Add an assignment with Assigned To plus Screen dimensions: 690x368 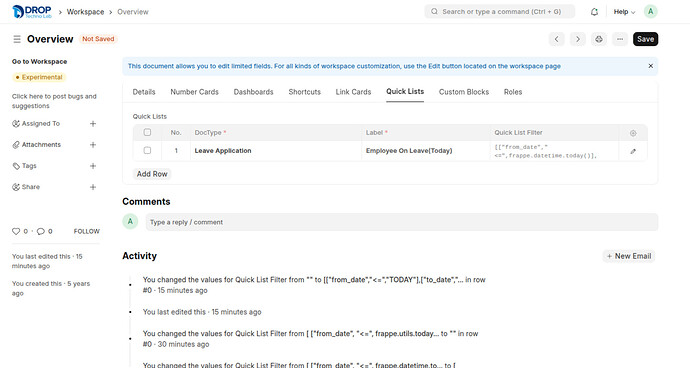[93, 124]
